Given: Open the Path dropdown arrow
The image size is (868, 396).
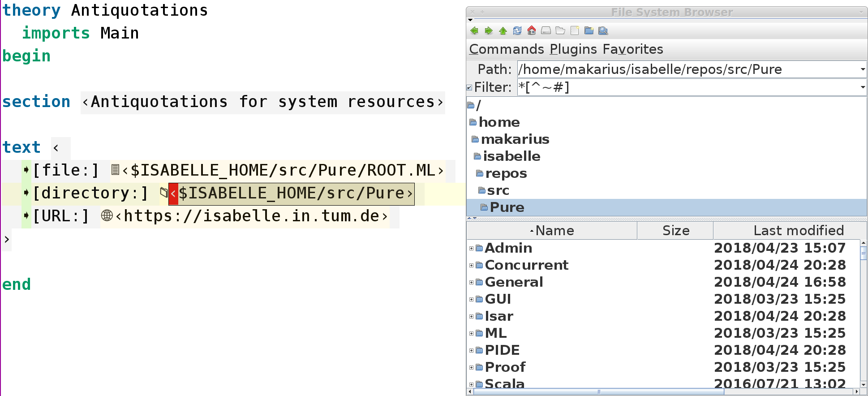Looking at the screenshot, I should 863,69.
